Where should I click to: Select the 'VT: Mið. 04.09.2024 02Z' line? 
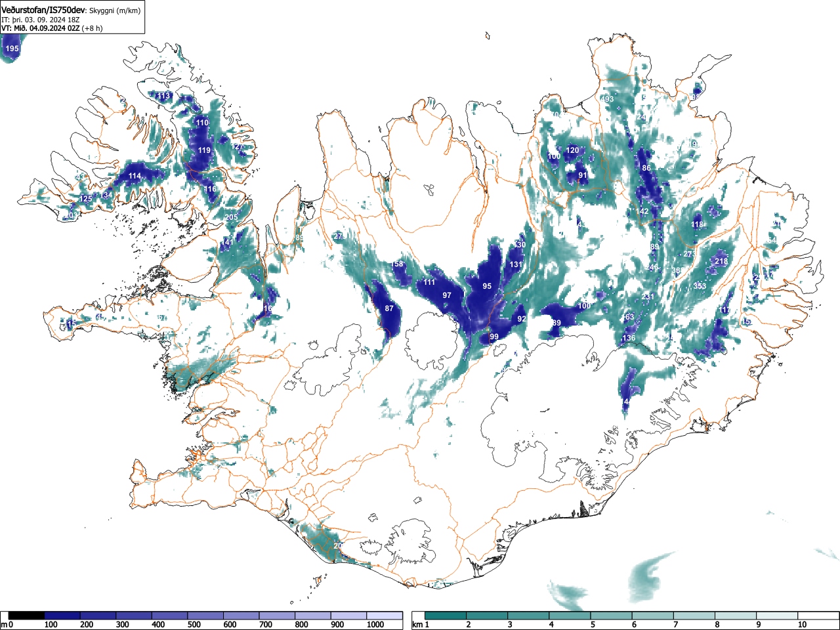coord(41,28)
